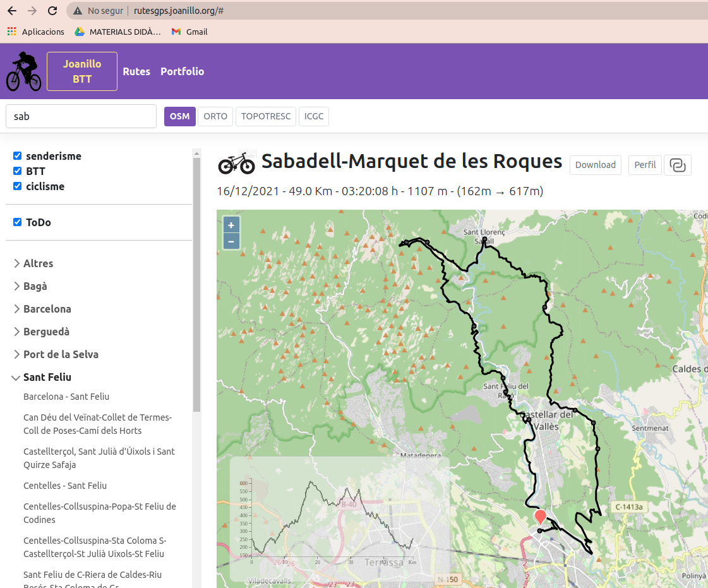The height and width of the screenshot is (588, 708).
Task: Click the Download button
Action: click(x=595, y=165)
